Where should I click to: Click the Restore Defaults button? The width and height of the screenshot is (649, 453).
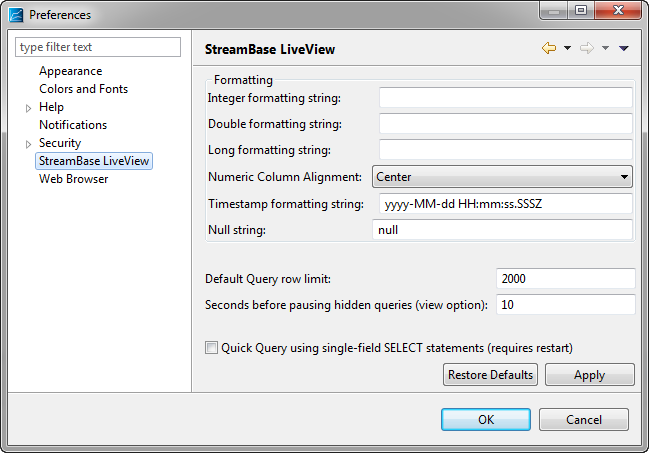(x=490, y=375)
